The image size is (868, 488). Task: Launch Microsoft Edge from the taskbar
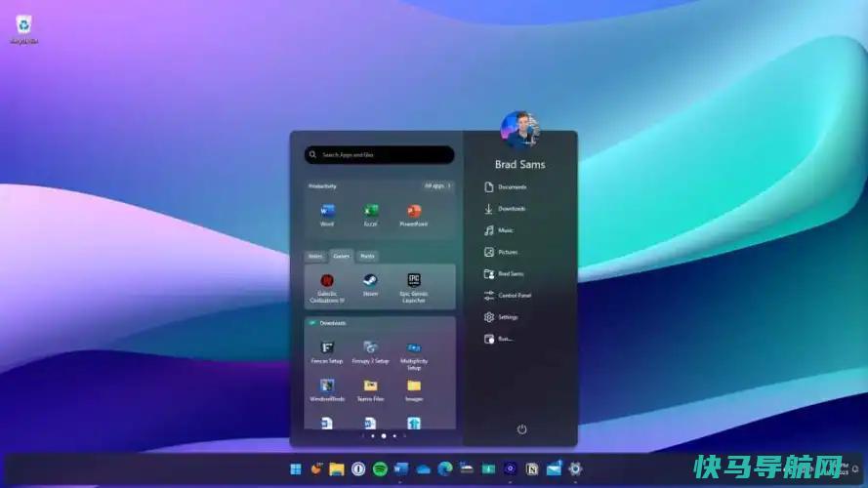pos(444,469)
